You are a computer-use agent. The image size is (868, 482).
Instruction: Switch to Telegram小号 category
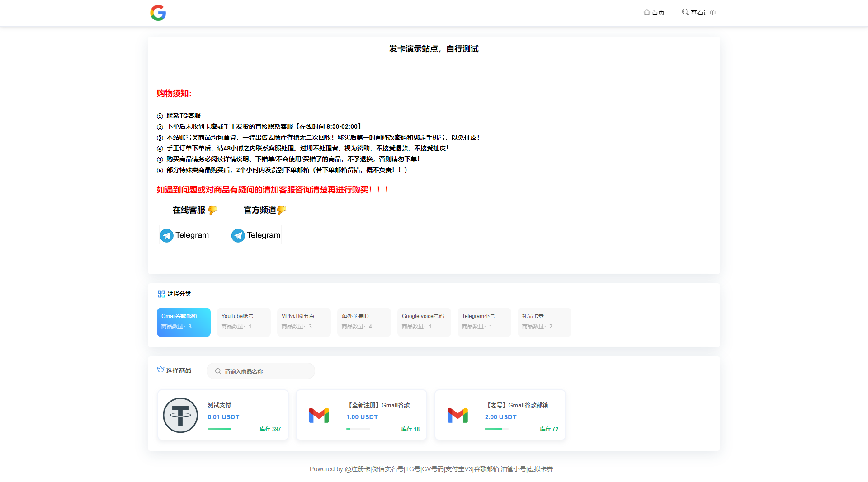(x=484, y=322)
